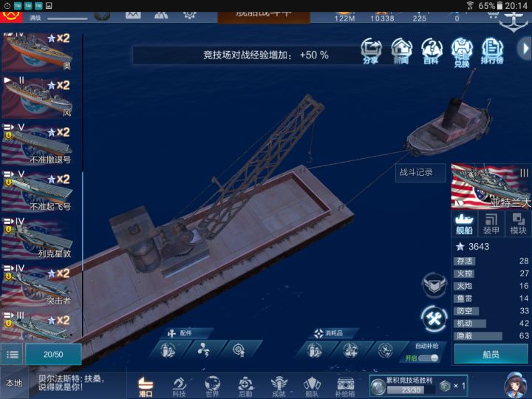This screenshot has width=532, height=399.
Task: Tap the 隐蔽 concealment stat row
Action: pyautogui.click(x=491, y=336)
